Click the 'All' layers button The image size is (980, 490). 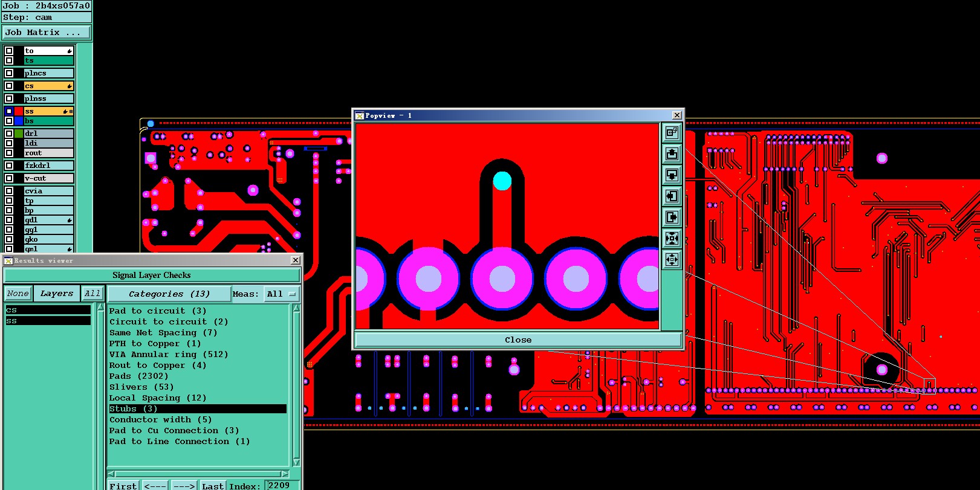[x=92, y=294]
